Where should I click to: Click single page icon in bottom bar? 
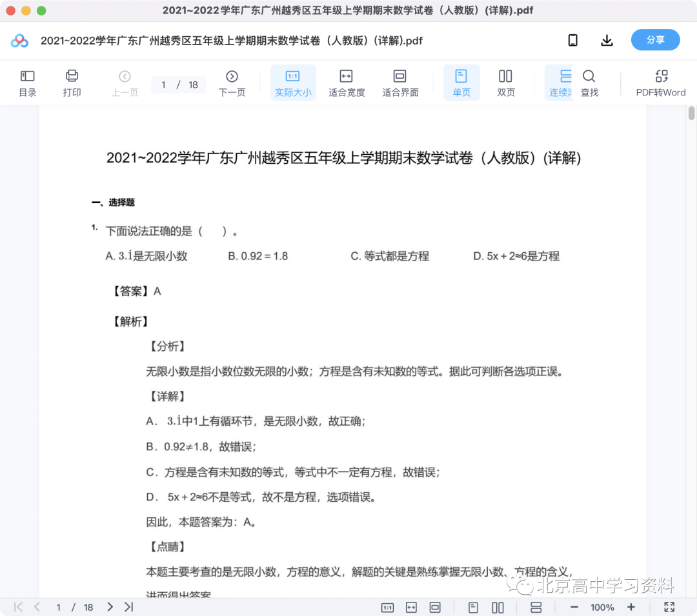coord(473,607)
